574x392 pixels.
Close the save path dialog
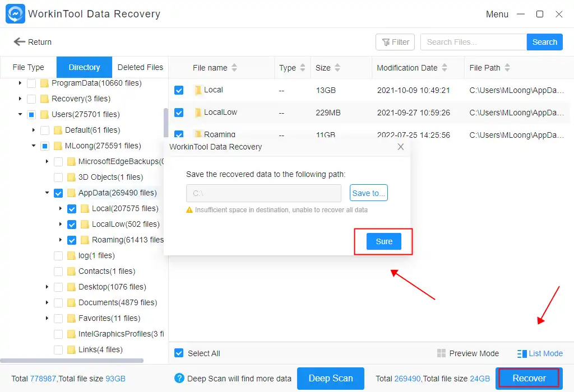(x=401, y=147)
